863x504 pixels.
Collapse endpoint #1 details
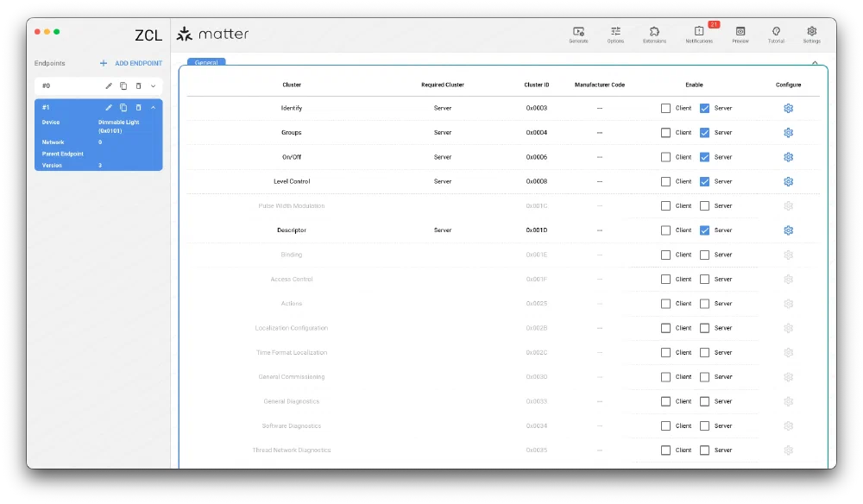(x=153, y=107)
